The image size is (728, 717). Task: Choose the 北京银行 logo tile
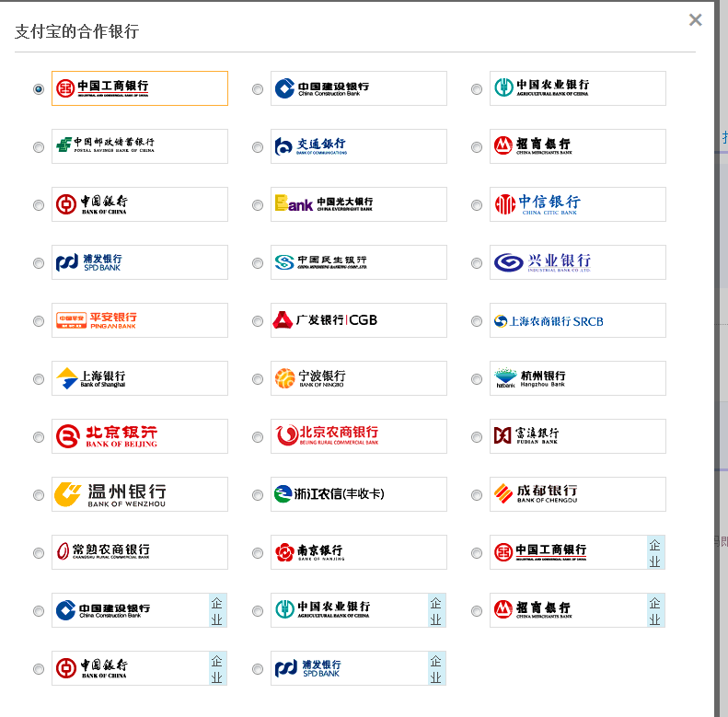click(140, 436)
